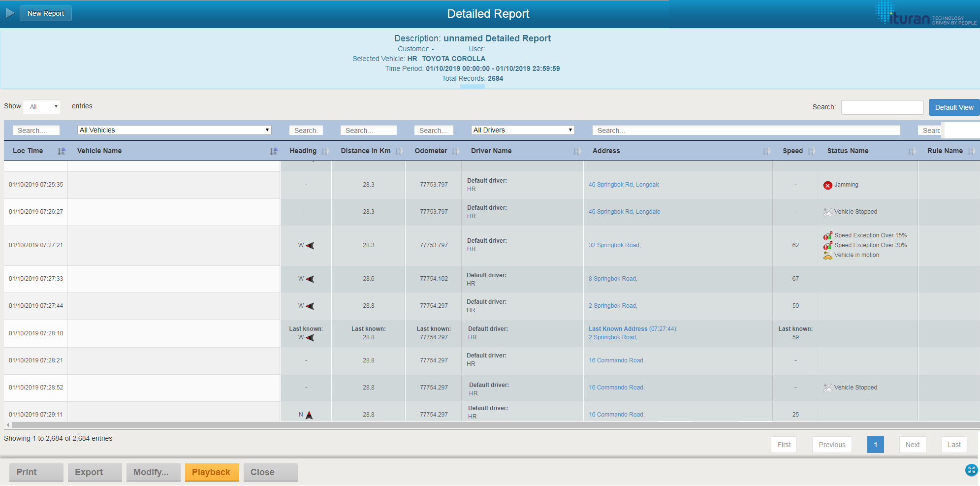The width and height of the screenshot is (980, 486).
Task: Sort the Driver Name column via its icon
Action: pos(577,151)
